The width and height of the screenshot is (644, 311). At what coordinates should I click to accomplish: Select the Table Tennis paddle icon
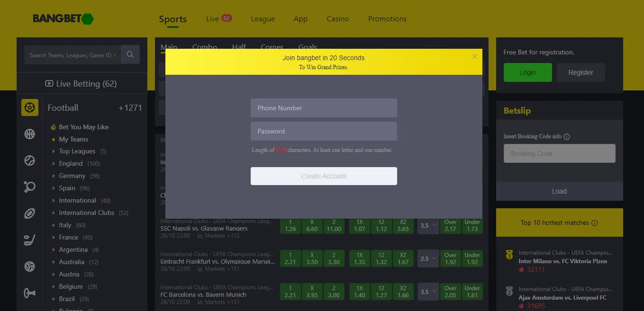pyautogui.click(x=29, y=187)
